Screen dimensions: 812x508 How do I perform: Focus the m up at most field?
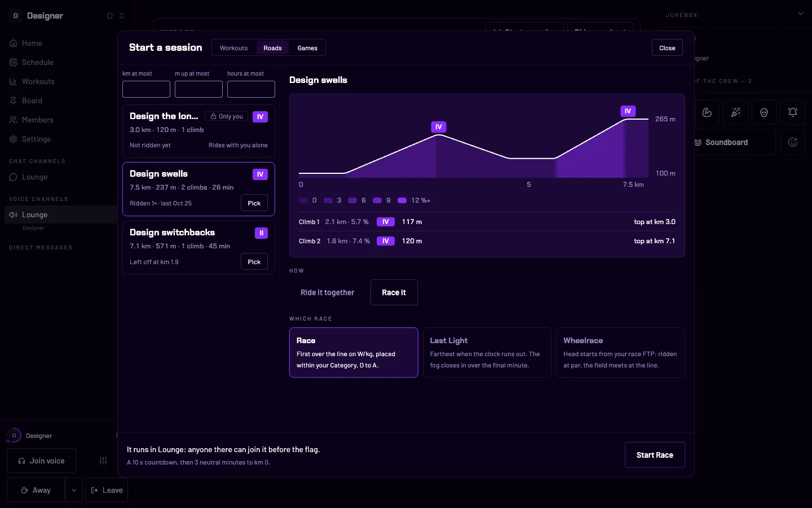(x=198, y=89)
